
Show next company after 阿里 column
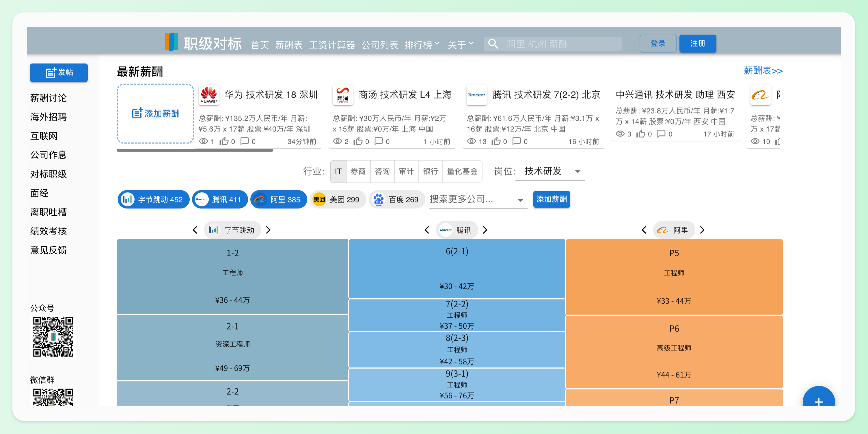[702, 230]
